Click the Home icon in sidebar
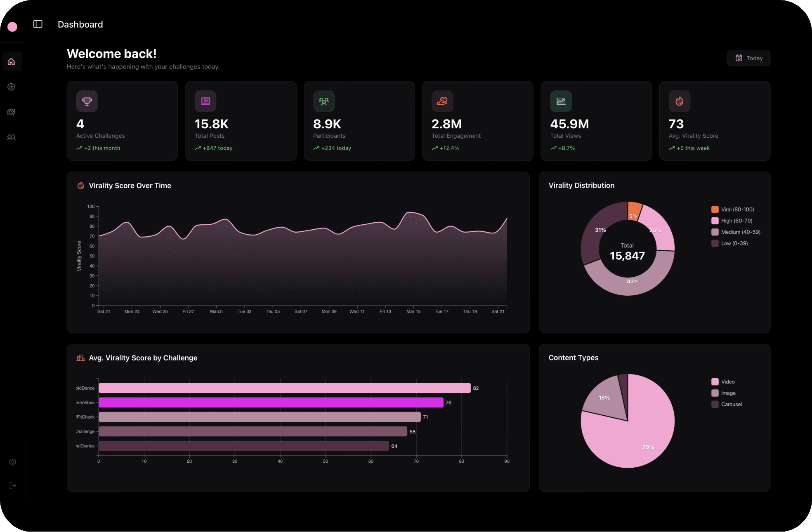The width and height of the screenshot is (812, 532). pyautogui.click(x=12, y=61)
